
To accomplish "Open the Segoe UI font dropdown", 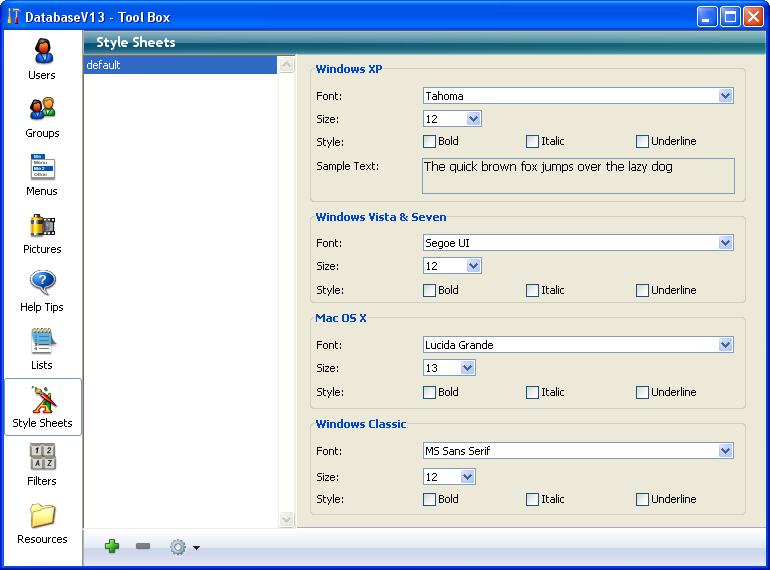I will click(x=725, y=243).
